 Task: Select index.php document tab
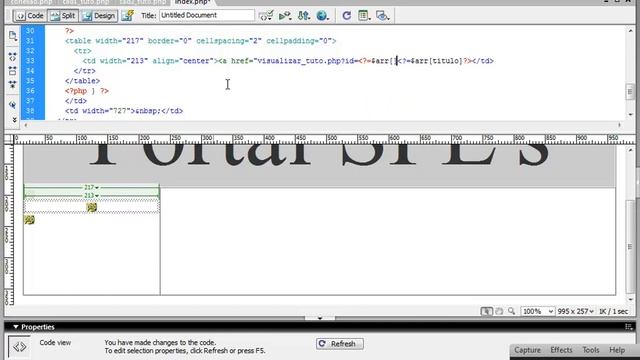[x=193, y=2]
